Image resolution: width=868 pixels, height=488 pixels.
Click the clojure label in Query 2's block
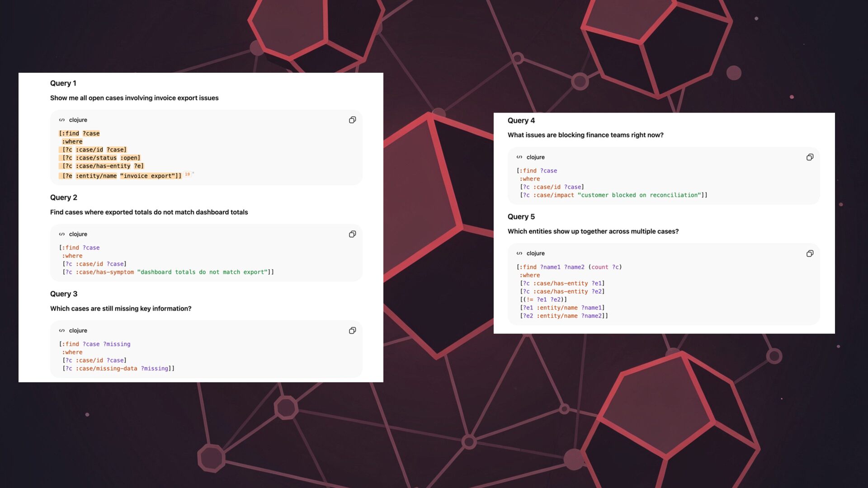78,234
